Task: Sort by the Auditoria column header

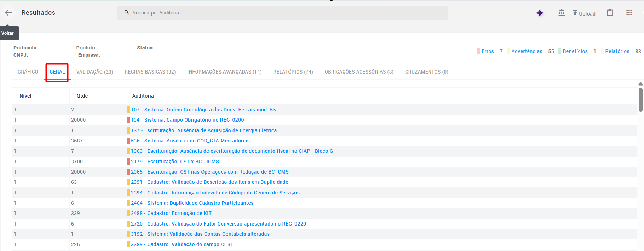Action: point(143,96)
